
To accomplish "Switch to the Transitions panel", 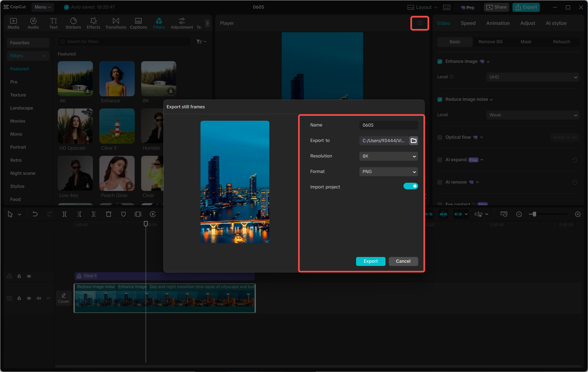I will 116,23.
